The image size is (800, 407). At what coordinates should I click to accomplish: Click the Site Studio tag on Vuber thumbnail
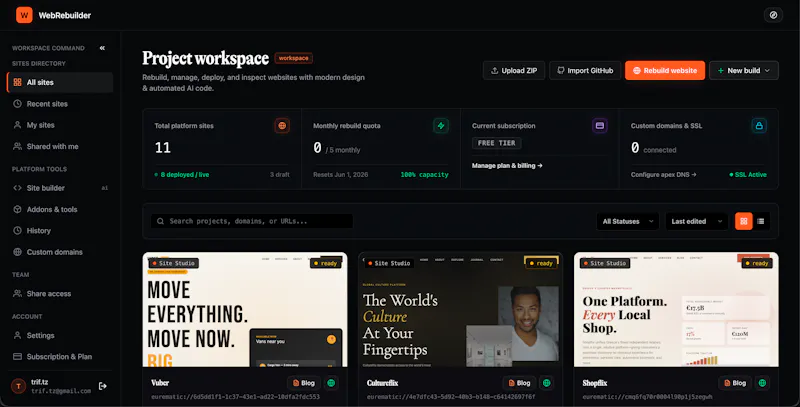173,263
